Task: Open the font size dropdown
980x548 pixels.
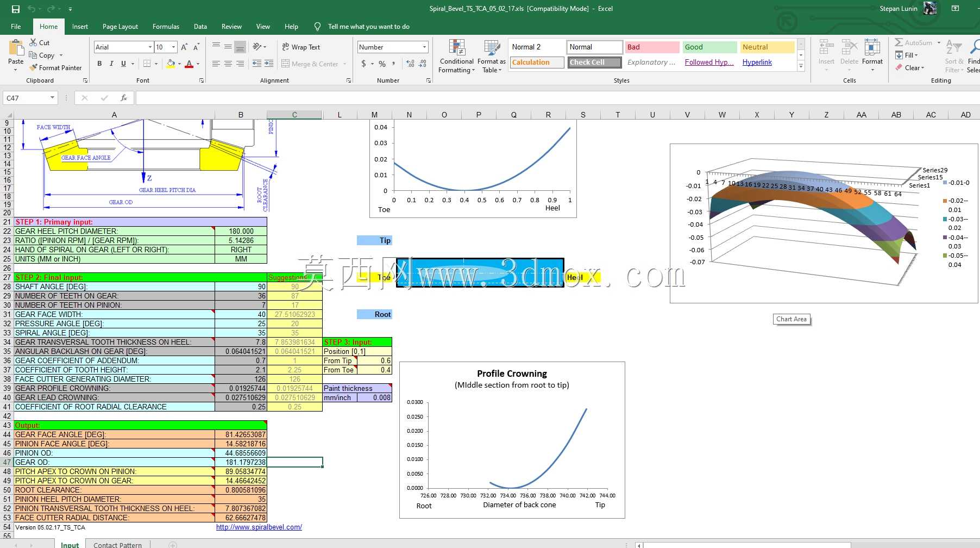Action: click(x=173, y=47)
